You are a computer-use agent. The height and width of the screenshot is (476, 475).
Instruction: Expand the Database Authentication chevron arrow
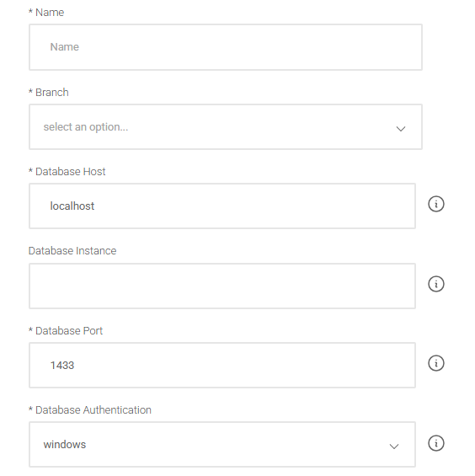pyautogui.click(x=394, y=447)
